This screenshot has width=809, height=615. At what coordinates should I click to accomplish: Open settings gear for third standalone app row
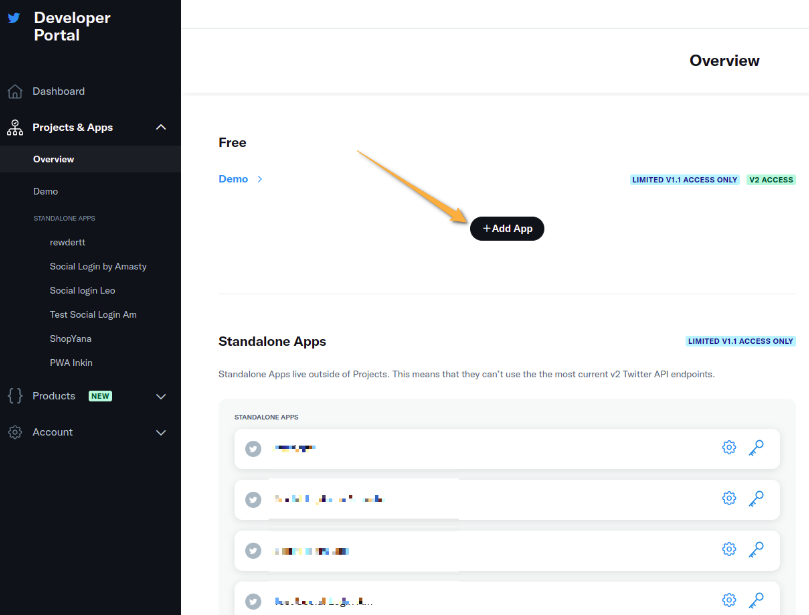729,549
